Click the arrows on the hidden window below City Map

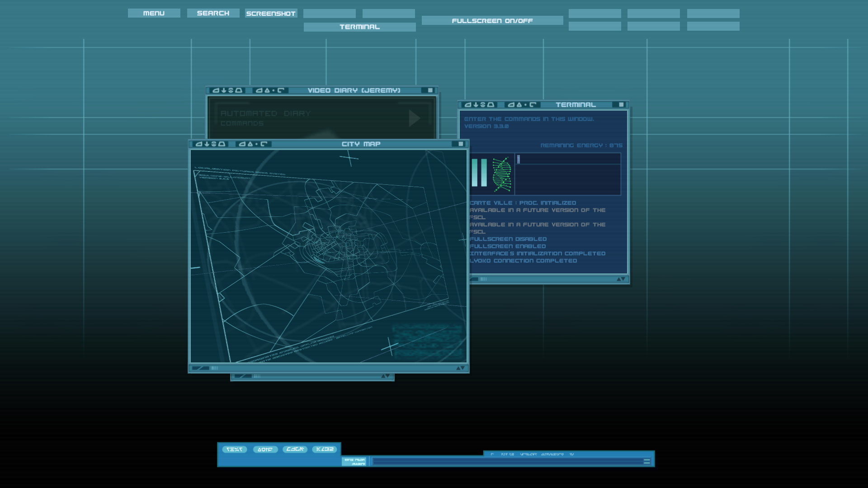[x=385, y=376]
